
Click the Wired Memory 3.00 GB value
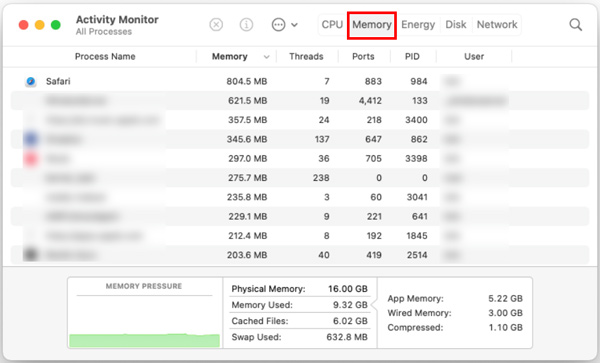[505, 313]
